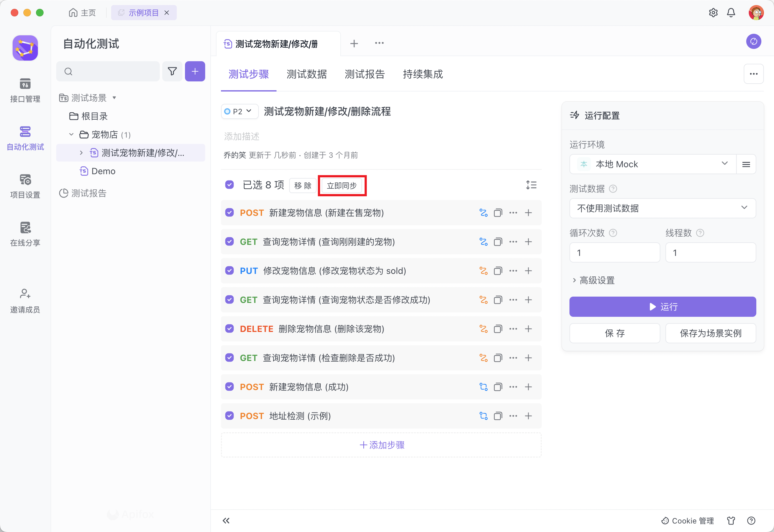This screenshot has height=532, width=774.
Task: Uncheck the POST 地址检测 step checkbox
Action: pos(229,416)
